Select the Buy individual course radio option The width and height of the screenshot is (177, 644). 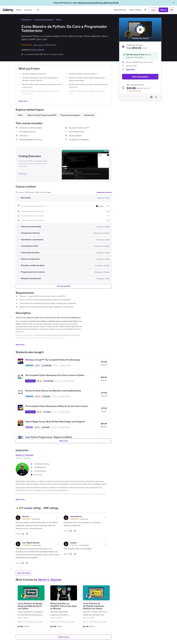point(123,88)
